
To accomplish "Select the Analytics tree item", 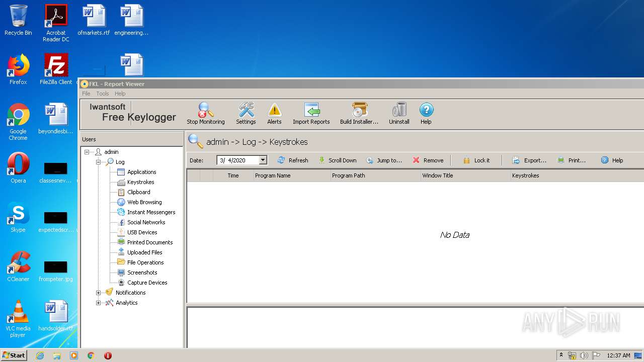I will [x=126, y=303].
